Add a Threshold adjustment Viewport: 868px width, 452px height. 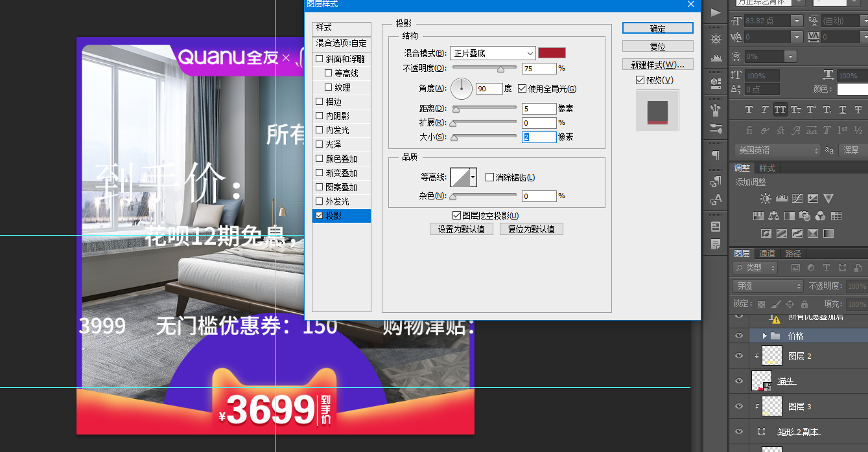797,233
